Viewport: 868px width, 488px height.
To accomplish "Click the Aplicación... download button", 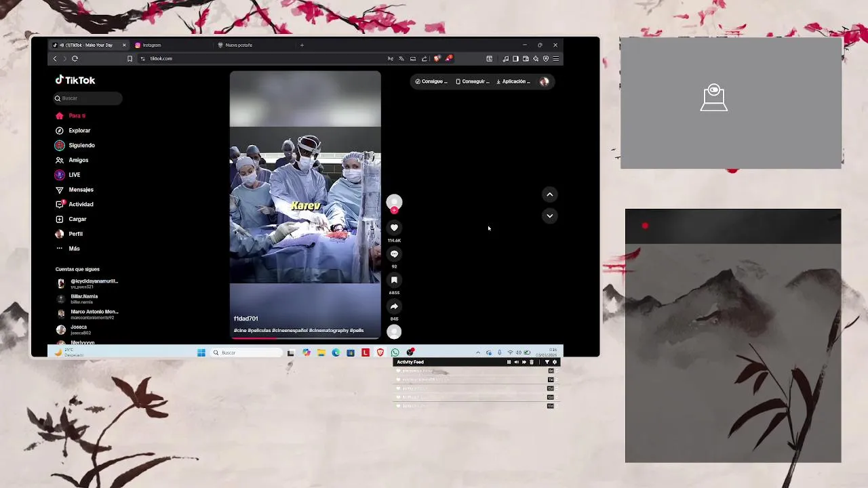I will point(513,81).
